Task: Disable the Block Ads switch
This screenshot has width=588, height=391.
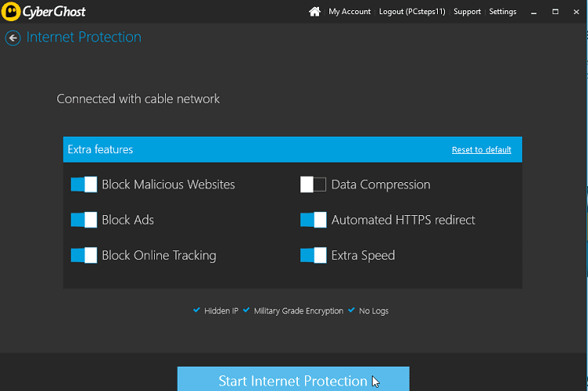Action: coord(84,220)
